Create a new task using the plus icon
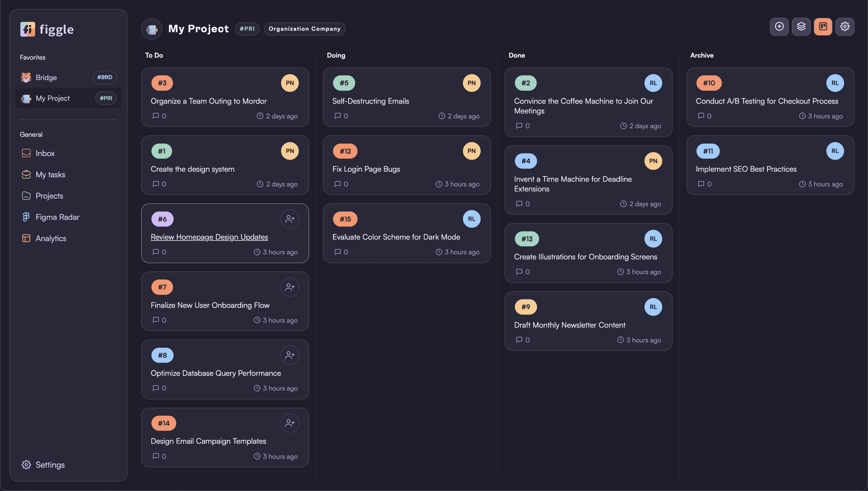Viewport: 868px width, 491px height. [779, 26]
